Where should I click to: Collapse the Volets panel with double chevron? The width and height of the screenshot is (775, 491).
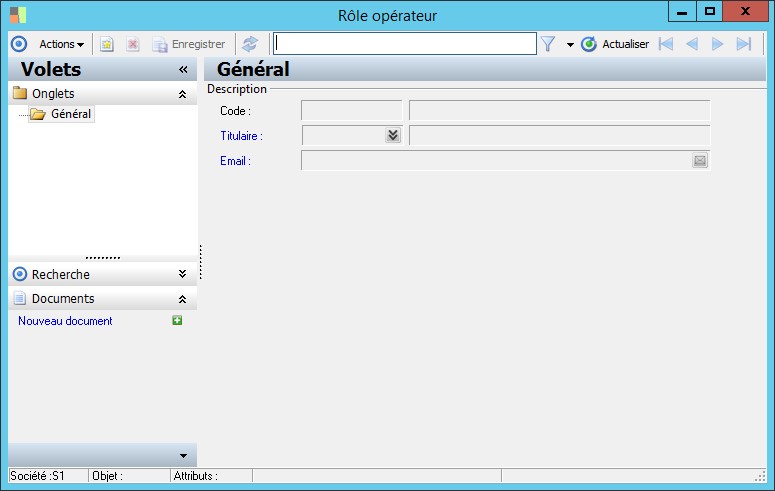coord(183,69)
